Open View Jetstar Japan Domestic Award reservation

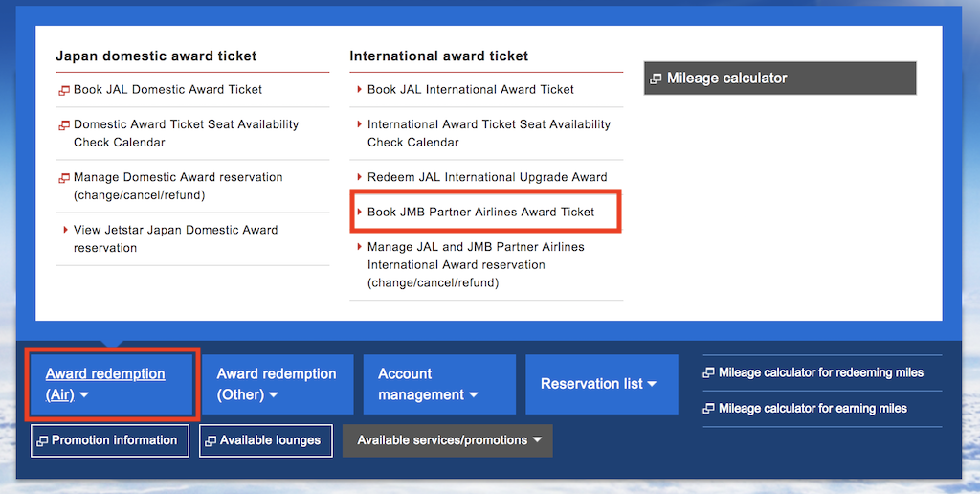tap(176, 239)
